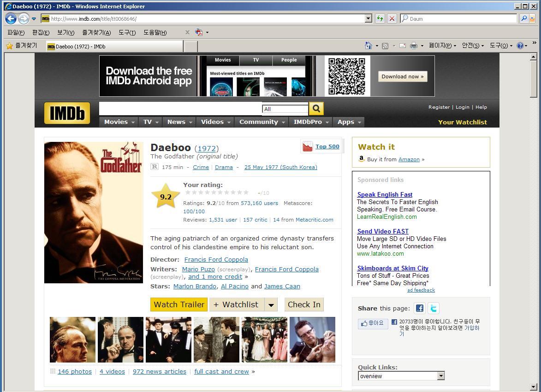The image size is (541, 392).
Task: Click the photos grid icon beside 146 photos
Action: (x=53, y=371)
